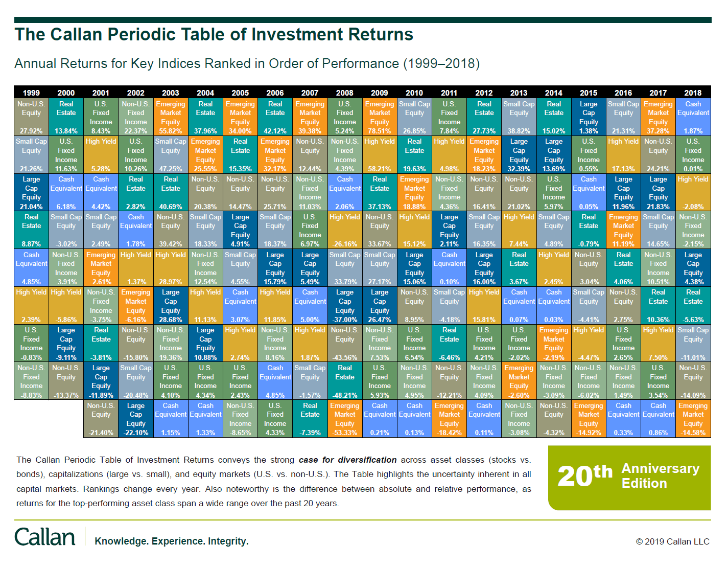Viewport: 728px width, 566px height.
Task: Select the 2018 year column header
Action: (x=693, y=93)
